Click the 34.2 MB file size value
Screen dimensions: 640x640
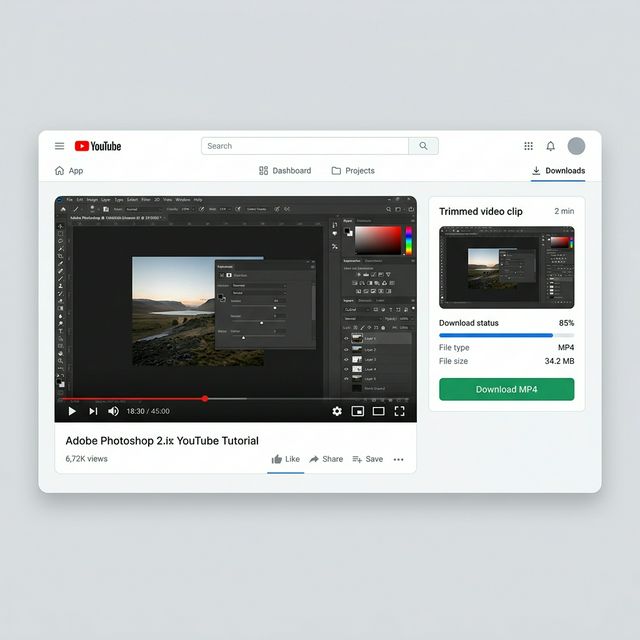pyautogui.click(x=559, y=361)
